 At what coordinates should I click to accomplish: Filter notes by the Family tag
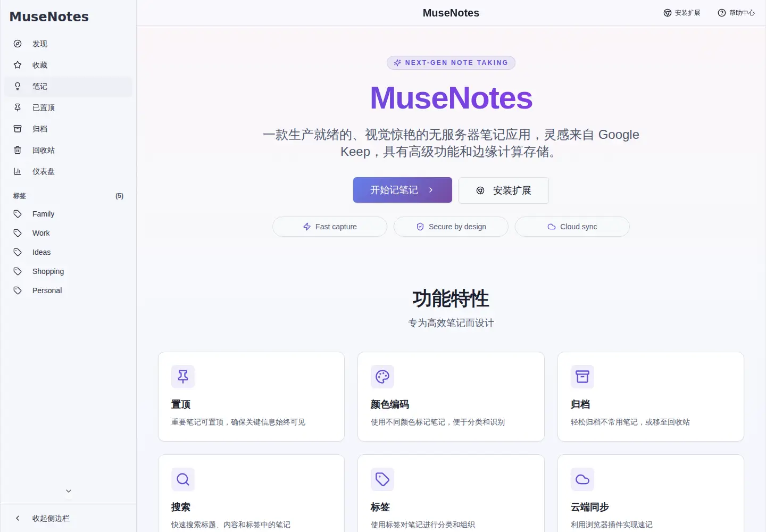coord(68,214)
